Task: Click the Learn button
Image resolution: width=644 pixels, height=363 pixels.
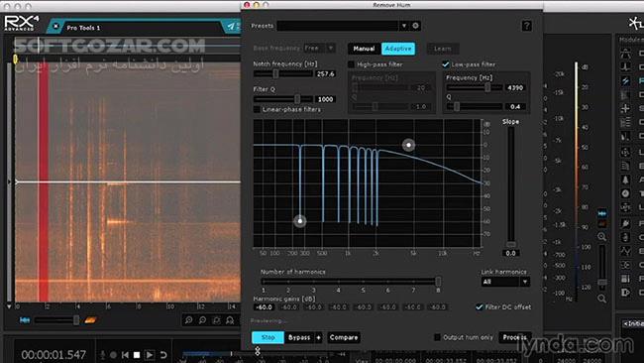Action: (x=442, y=49)
